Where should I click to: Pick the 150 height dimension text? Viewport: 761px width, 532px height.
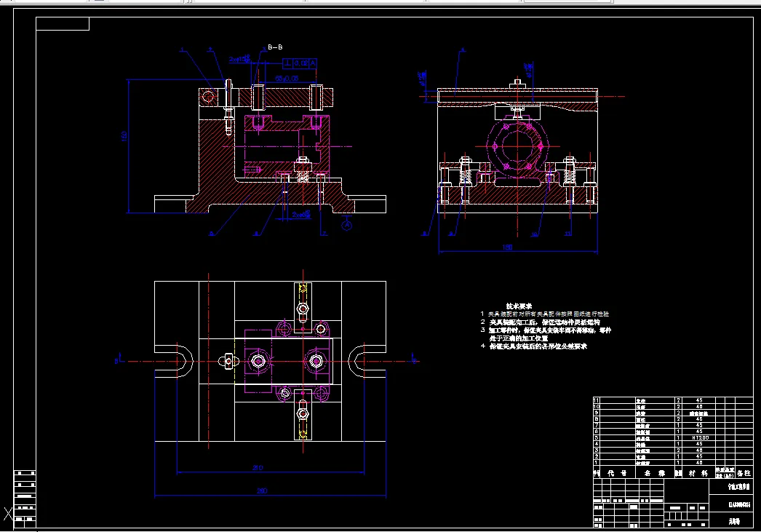click(124, 136)
